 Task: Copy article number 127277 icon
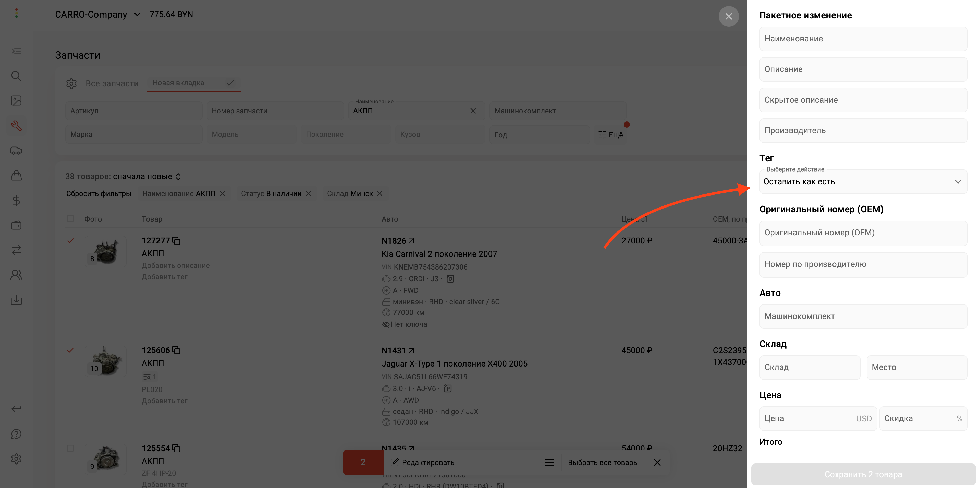(x=176, y=241)
